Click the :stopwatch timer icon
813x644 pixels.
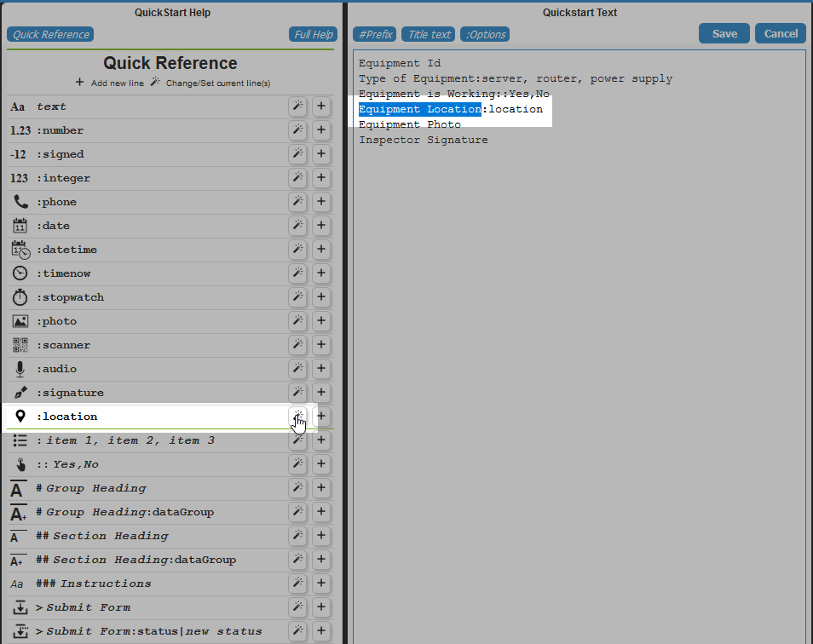(19, 296)
